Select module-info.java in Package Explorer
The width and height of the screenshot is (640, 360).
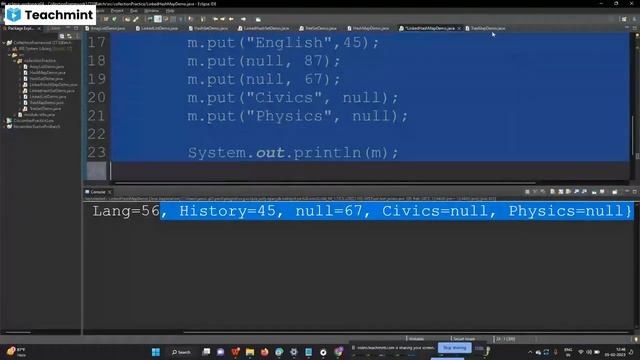pos(36,115)
